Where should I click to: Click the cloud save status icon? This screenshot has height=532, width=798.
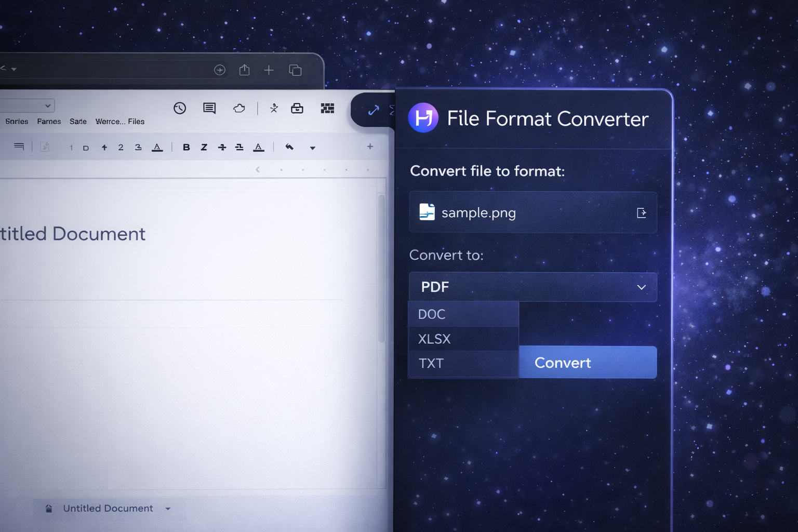click(x=239, y=108)
